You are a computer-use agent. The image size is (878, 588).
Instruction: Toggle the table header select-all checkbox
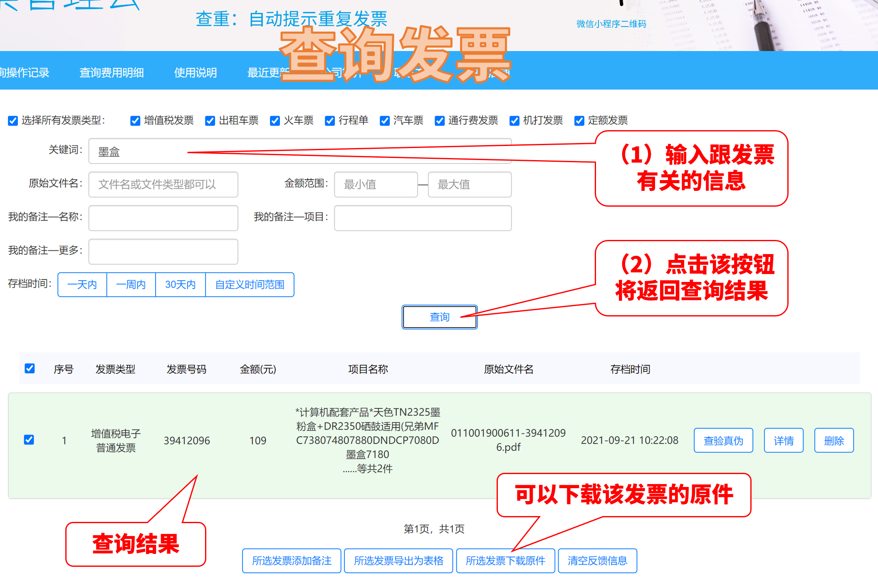(30, 368)
